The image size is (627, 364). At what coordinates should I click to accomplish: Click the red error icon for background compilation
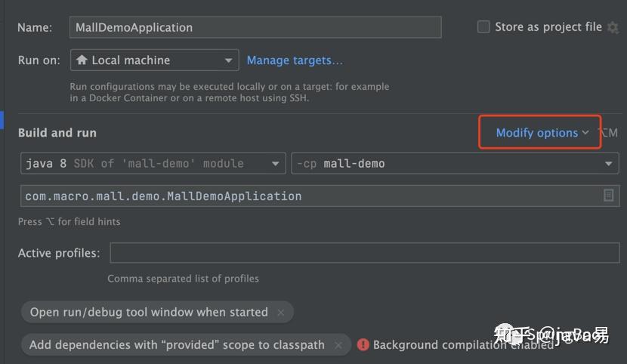coord(363,345)
